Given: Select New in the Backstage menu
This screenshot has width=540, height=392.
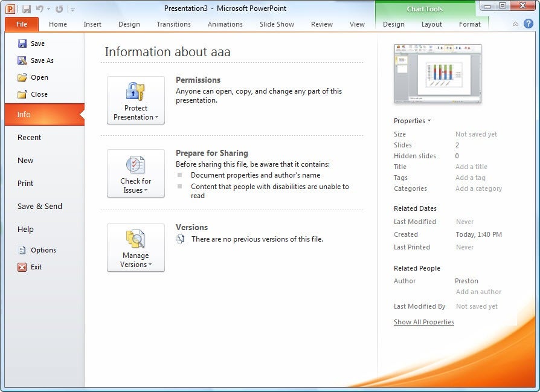Looking at the screenshot, I should pos(45,161).
